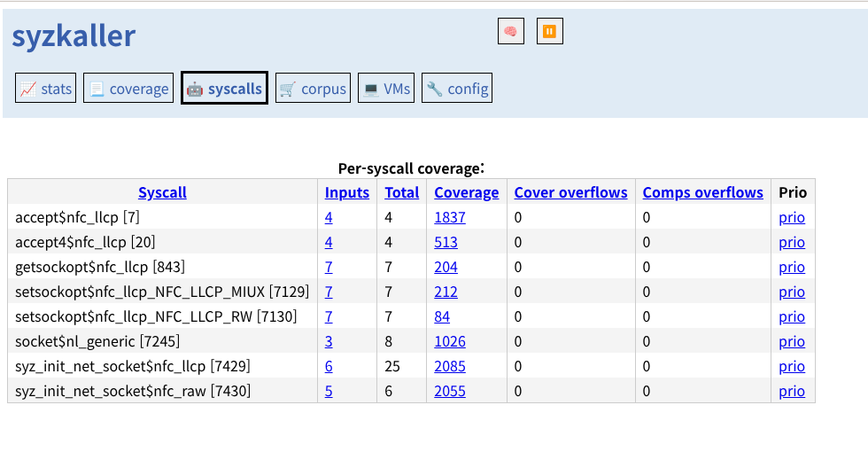Open coverage link 204
Viewport: 868px width, 452px height.
pyautogui.click(x=446, y=267)
